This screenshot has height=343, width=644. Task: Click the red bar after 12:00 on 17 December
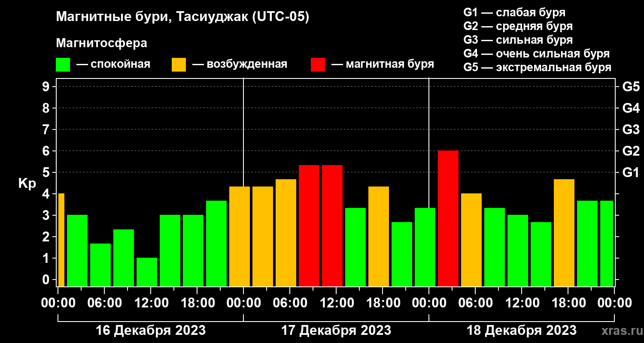click(x=332, y=226)
